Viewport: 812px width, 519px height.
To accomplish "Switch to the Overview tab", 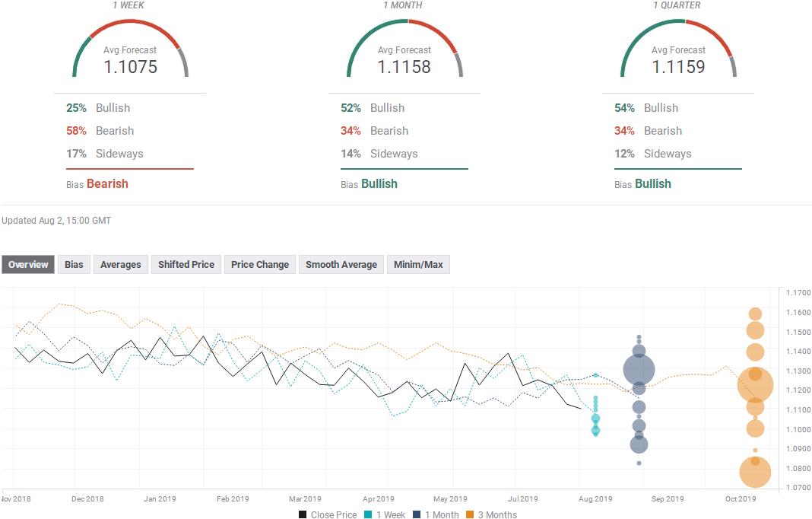I will [x=28, y=265].
